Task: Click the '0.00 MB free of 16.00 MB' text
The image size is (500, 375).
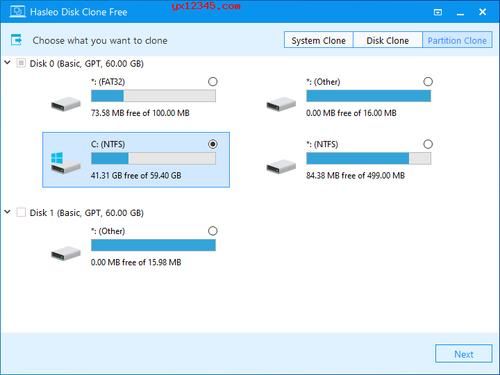Action: (x=351, y=113)
